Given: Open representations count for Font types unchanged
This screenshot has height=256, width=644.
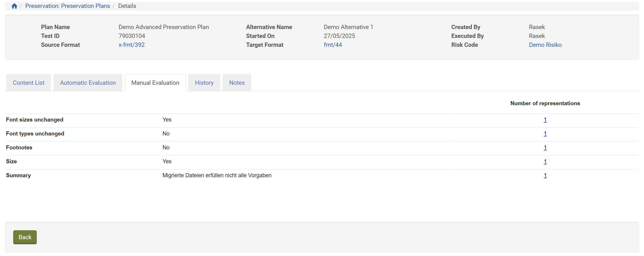Looking at the screenshot, I should [545, 134].
